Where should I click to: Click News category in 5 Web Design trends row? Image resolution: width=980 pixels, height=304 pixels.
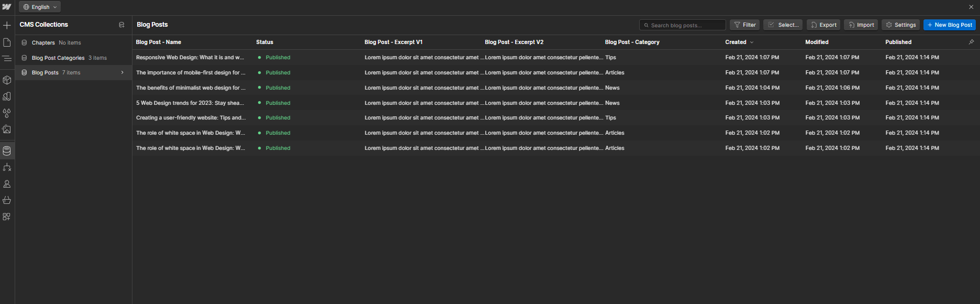(x=612, y=103)
